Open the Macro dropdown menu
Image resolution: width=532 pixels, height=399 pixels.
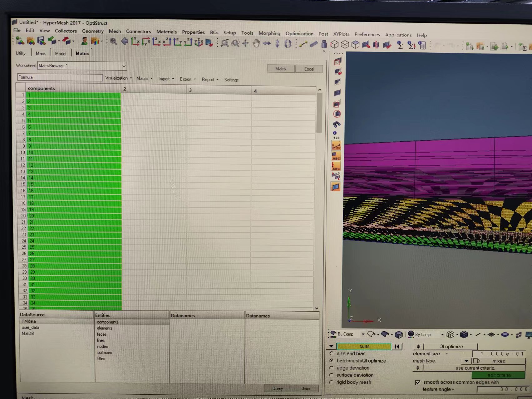click(x=144, y=78)
